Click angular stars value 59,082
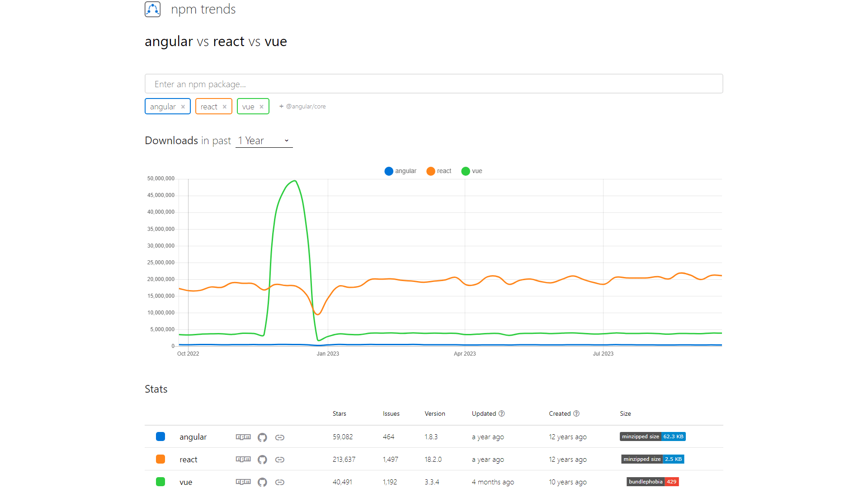 [x=343, y=437]
